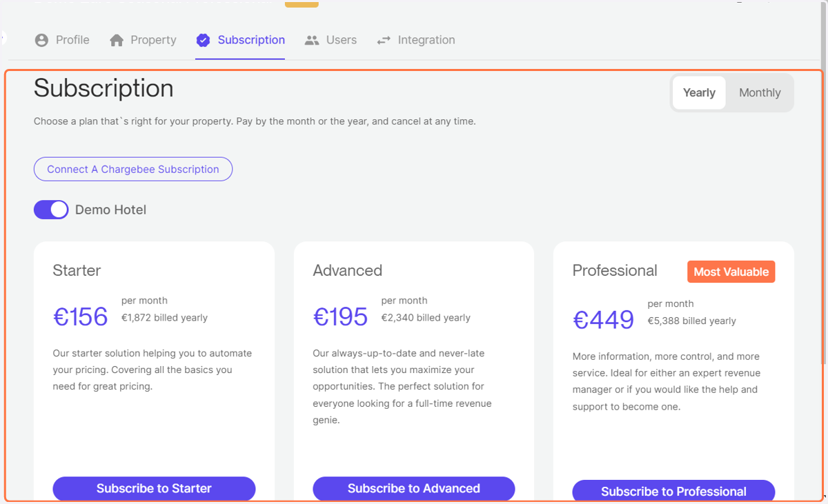Screen dimensions: 828x504
Task: Click the €449 Professional price
Action: tap(604, 319)
